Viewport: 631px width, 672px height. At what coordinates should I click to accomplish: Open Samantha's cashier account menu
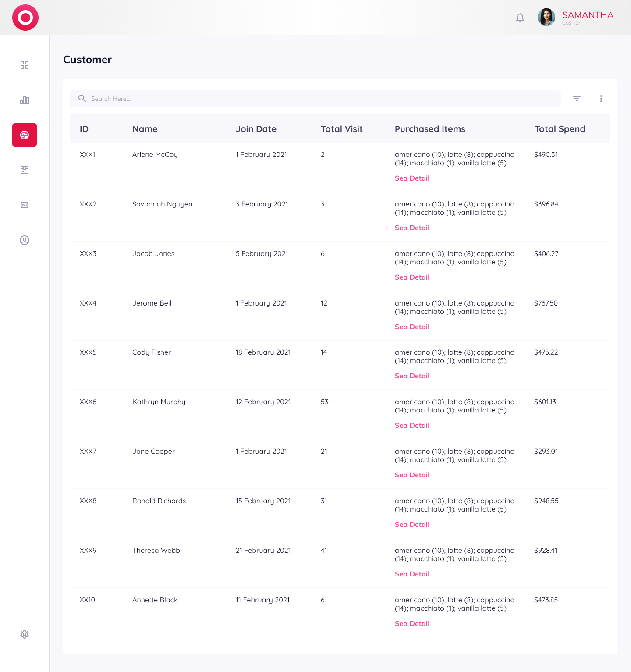(587, 18)
